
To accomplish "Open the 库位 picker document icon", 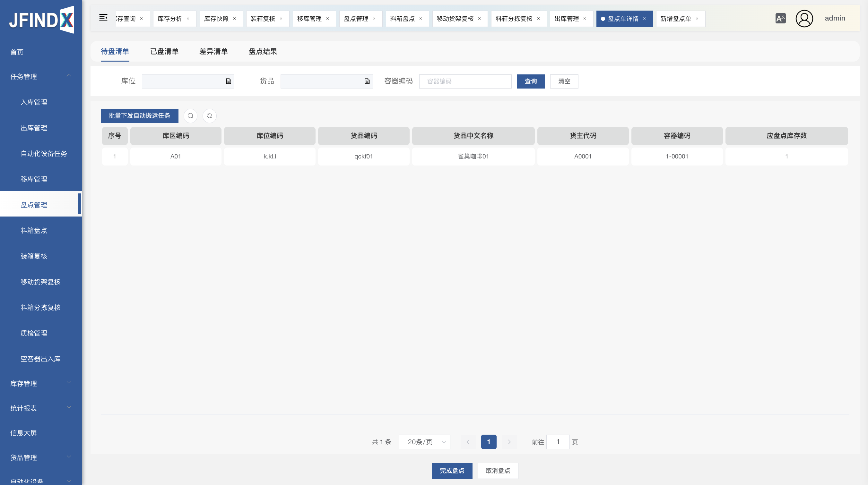I will pyautogui.click(x=229, y=81).
